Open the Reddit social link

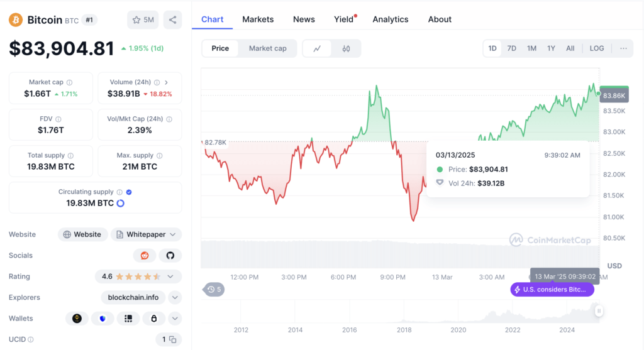[x=145, y=256]
